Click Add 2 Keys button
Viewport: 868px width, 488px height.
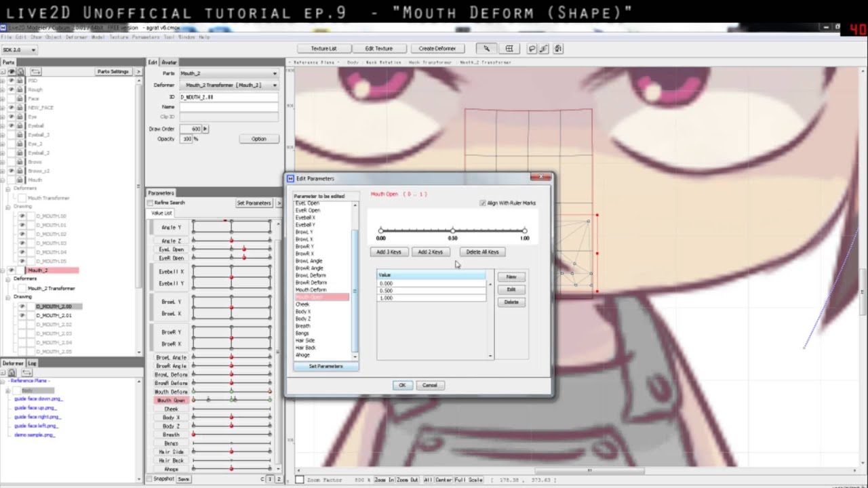(431, 252)
